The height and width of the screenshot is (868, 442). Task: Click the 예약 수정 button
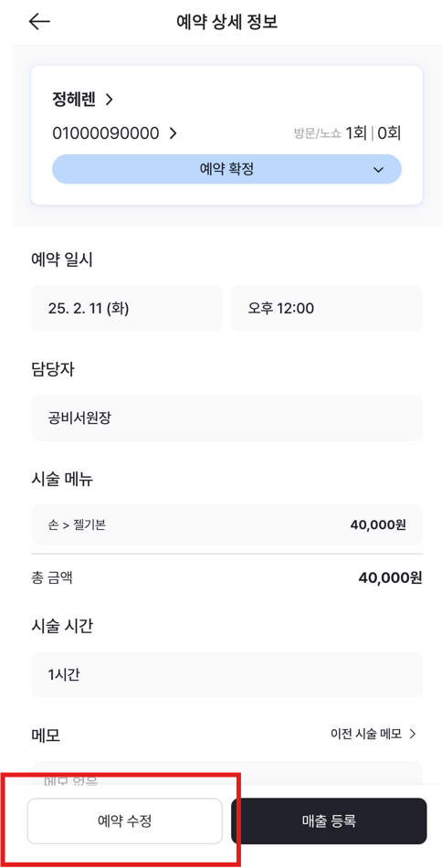coord(124,821)
